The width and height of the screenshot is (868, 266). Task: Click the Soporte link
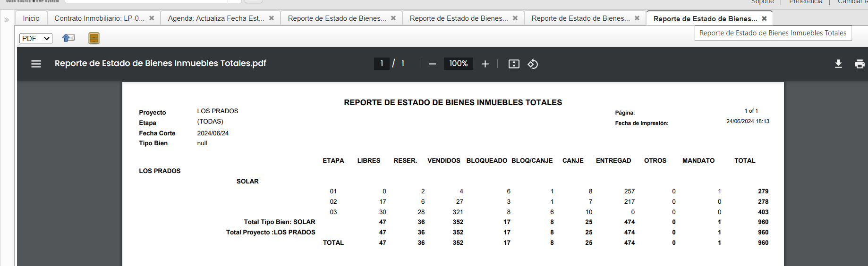point(762,2)
